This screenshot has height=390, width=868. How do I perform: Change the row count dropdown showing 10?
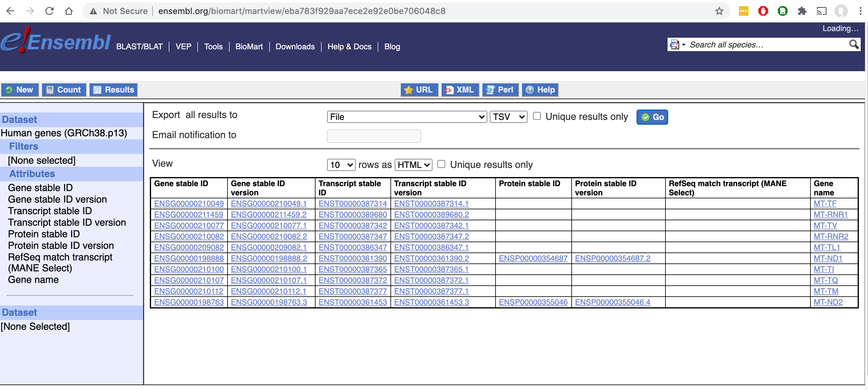click(341, 165)
